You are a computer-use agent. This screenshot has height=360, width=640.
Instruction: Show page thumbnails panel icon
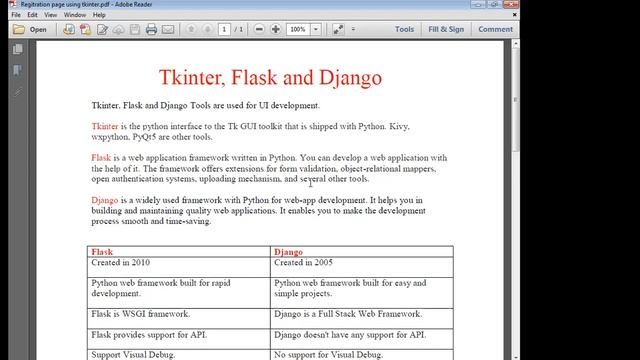click(x=18, y=49)
